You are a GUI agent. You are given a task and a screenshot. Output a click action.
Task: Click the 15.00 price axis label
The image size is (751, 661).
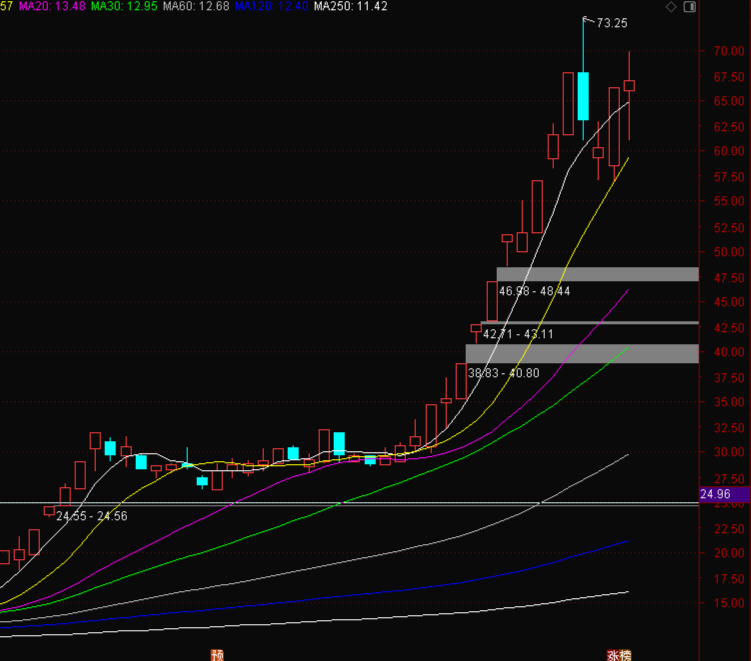click(x=729, y=603)
